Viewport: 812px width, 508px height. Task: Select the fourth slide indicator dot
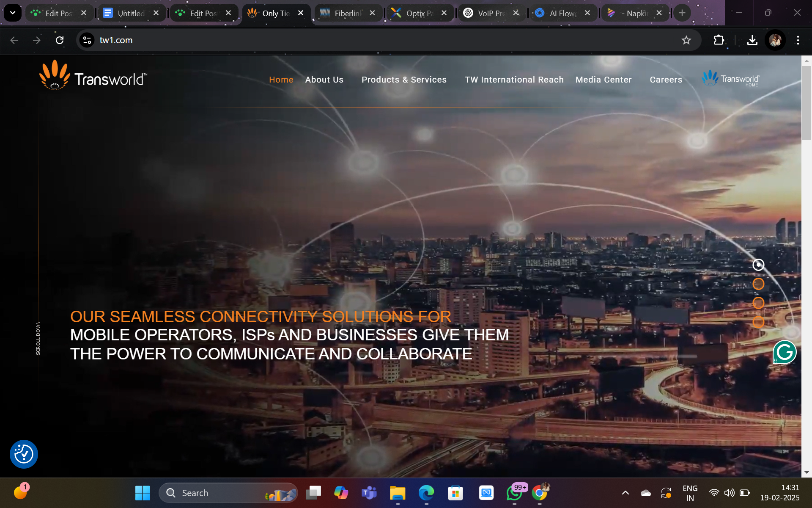coord(758,322)
